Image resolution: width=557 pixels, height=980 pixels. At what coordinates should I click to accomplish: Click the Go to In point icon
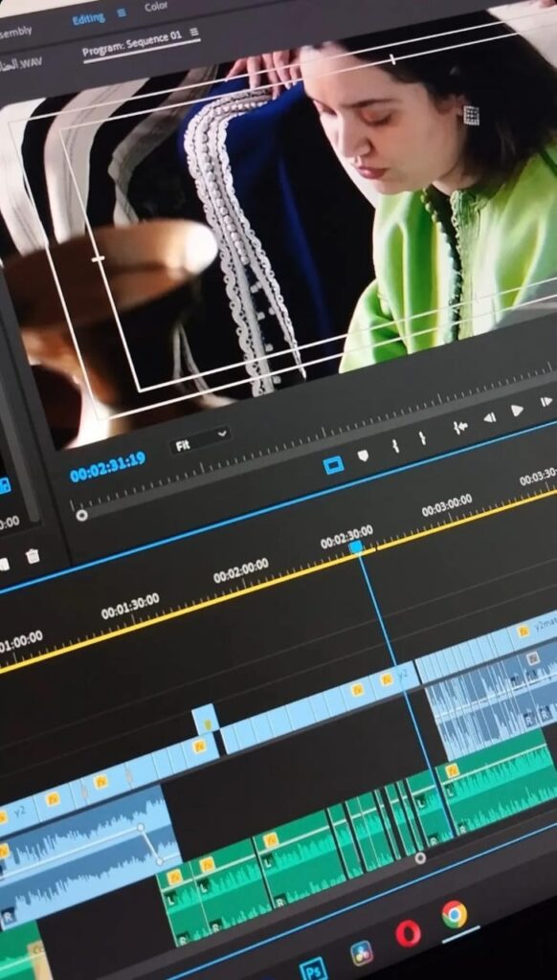point(460,427)
